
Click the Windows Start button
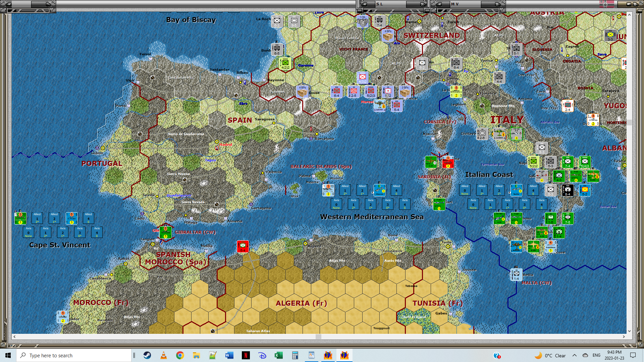tap(8, 355)
